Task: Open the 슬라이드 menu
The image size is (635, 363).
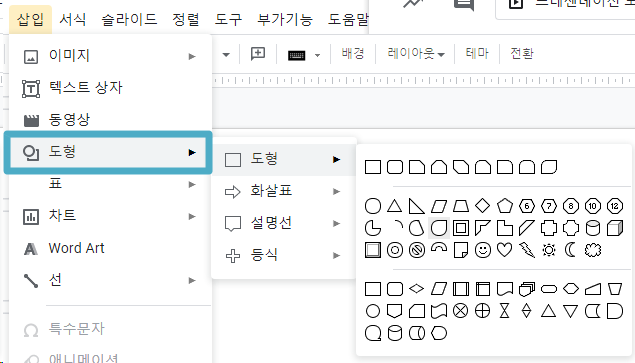Action: click(x=129, y=19)
